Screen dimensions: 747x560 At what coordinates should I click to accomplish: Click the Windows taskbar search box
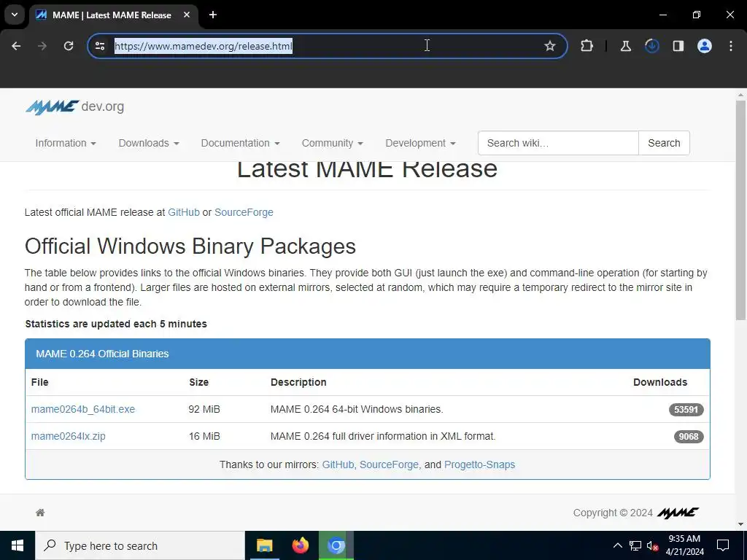(x=140, y=545)
